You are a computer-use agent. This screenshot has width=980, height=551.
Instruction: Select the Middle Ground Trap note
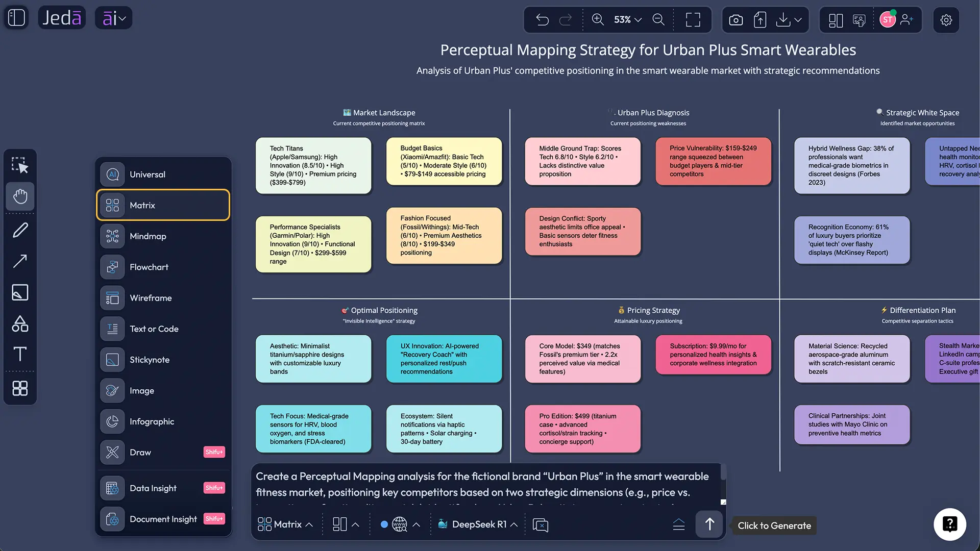tap(583, 161)
